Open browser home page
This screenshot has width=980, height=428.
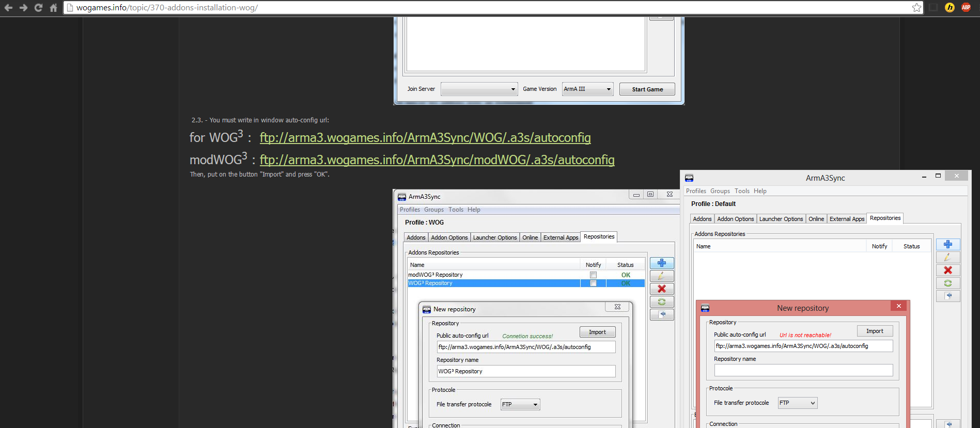53,8
